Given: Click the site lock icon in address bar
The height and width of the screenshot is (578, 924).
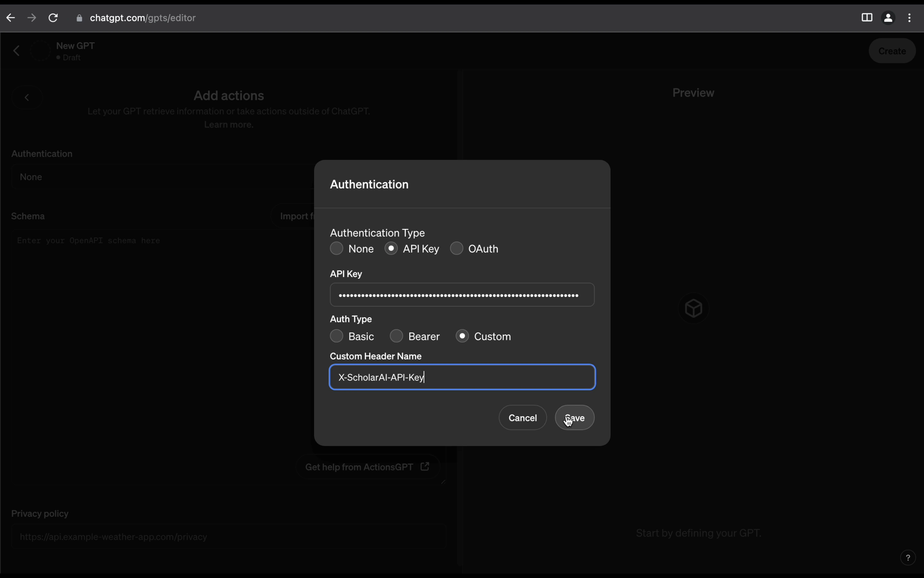Looking at the screenshot, I should click(x=79, y=18).
